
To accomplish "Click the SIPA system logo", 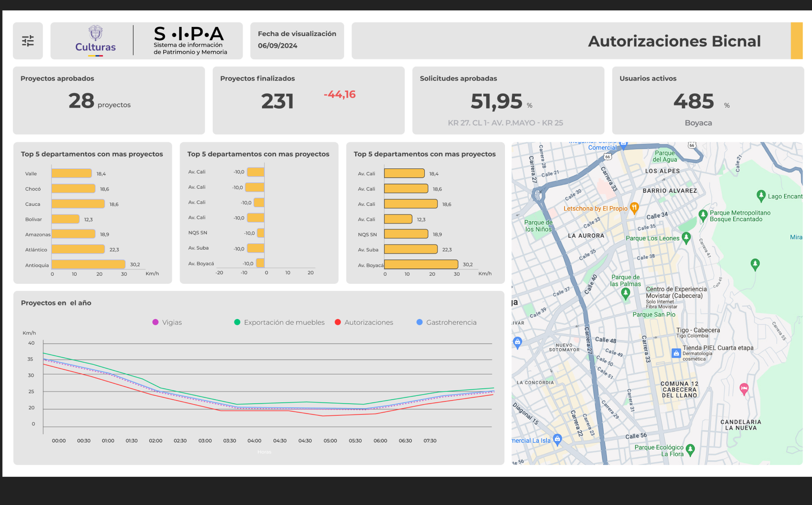I will pyautogui.click(x=190, y=41).
